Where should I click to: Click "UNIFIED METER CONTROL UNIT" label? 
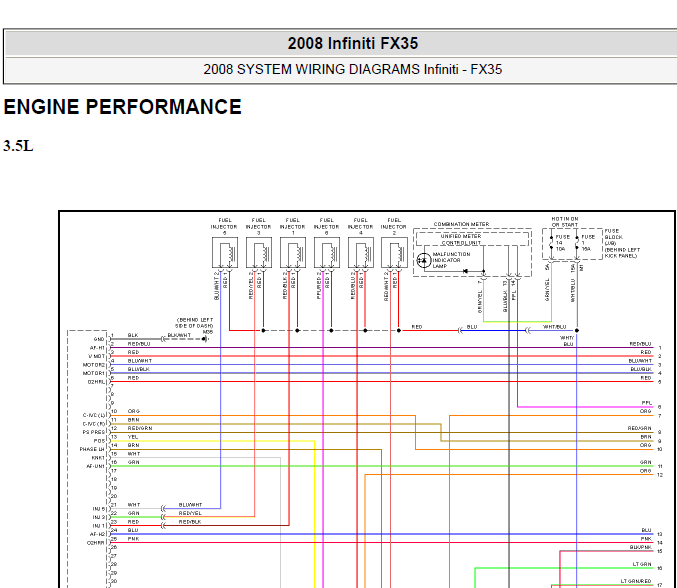pos(461,240)
